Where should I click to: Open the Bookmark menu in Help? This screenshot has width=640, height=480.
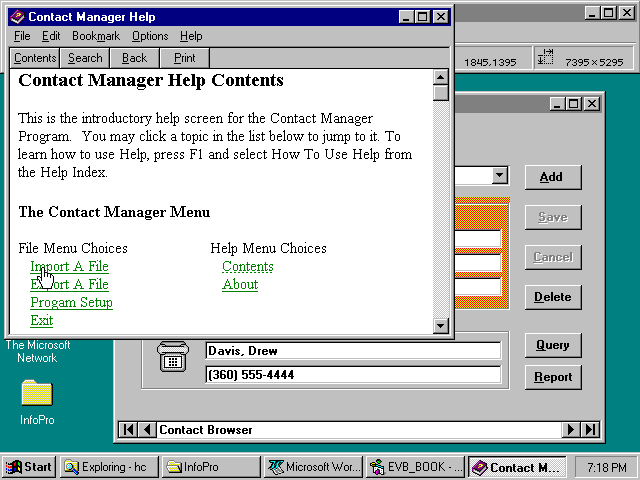pyautogui.click(x=95, y=36)
